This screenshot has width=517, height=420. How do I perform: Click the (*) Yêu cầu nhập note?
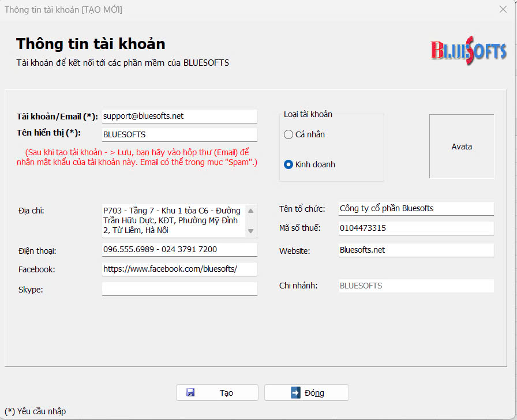coord(35,411)
